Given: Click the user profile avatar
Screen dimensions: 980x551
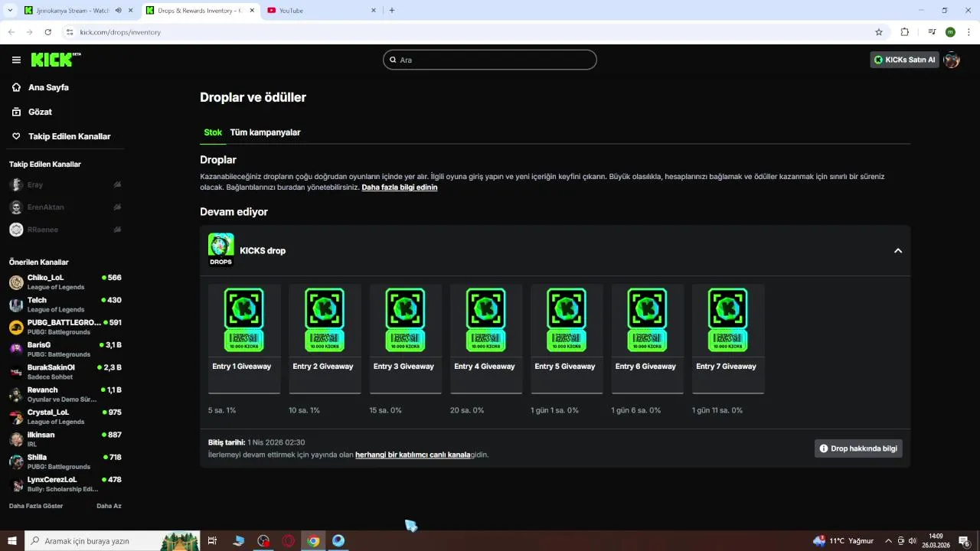Looking at the screenshot, I should pos(952,60).
